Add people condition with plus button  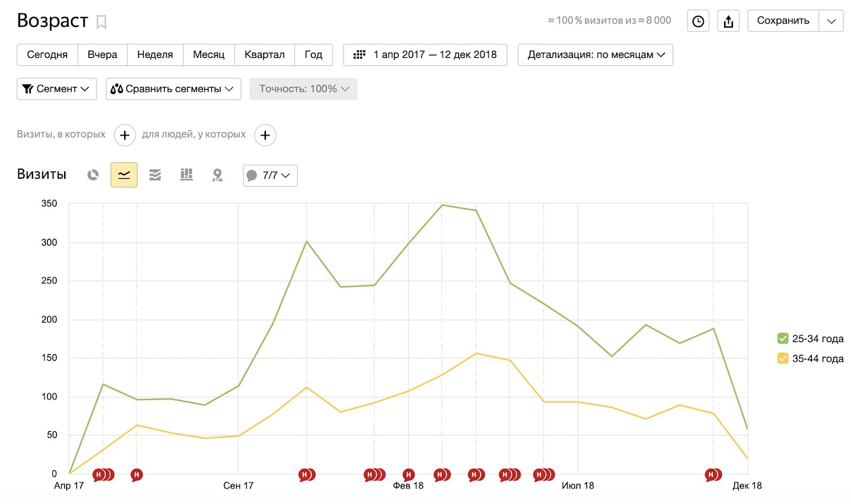265,135
